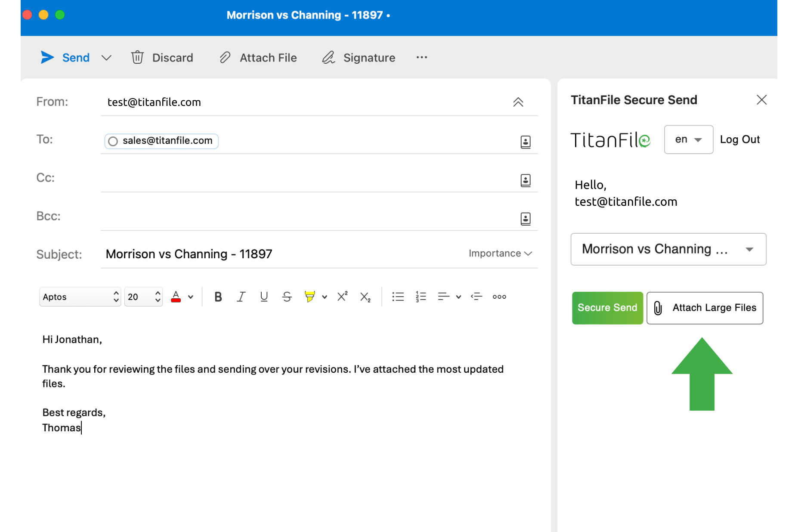Toggle bold formatting

[x=218, y=297]
